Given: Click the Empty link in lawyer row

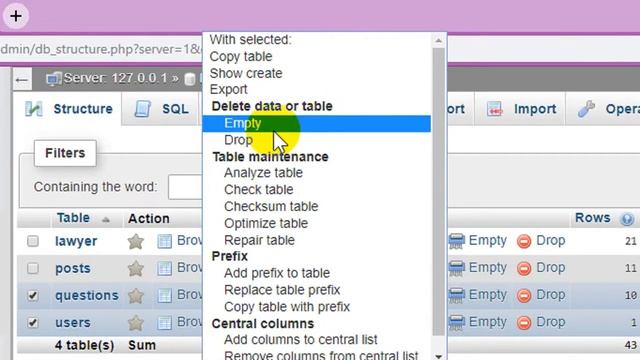Looking at the screenshot, I should [487, 240].
